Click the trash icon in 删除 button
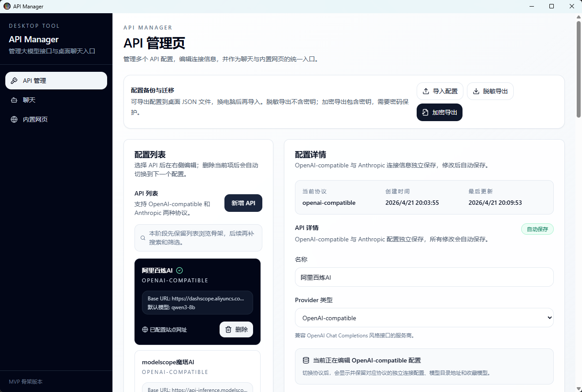 coord(228,329)
